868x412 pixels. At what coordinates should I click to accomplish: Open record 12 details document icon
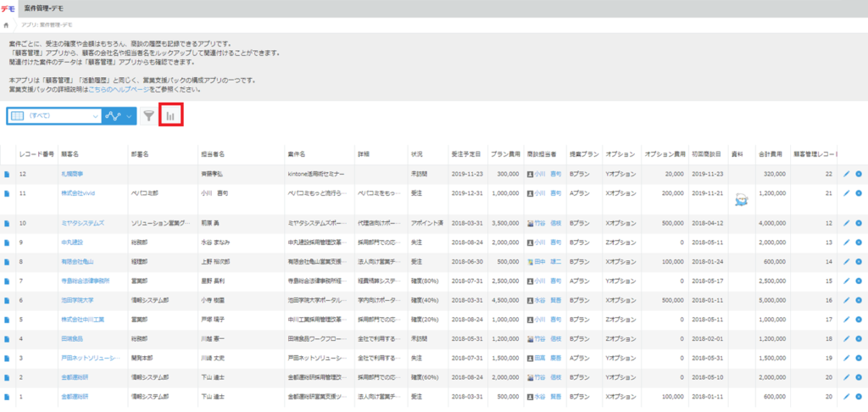7,174
